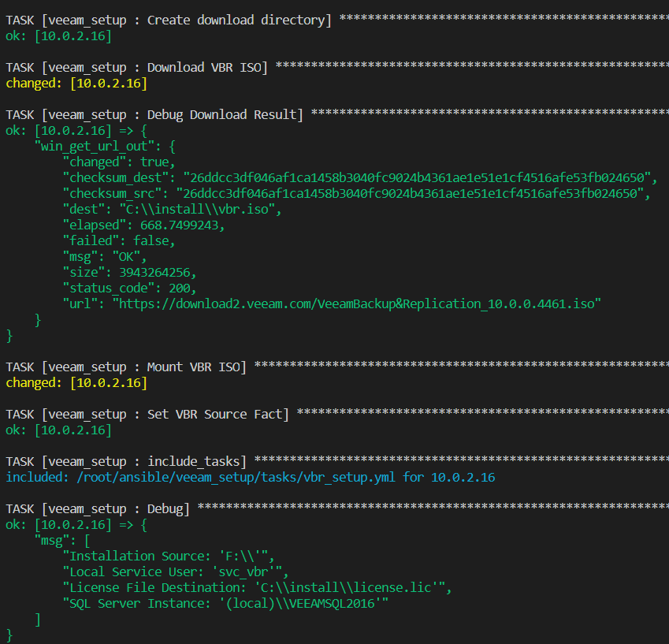The width and height of the screenshot is (669, 644).
Task: Click the "Mount VBR ISO" task header
Action: click(x=126, y=367)
